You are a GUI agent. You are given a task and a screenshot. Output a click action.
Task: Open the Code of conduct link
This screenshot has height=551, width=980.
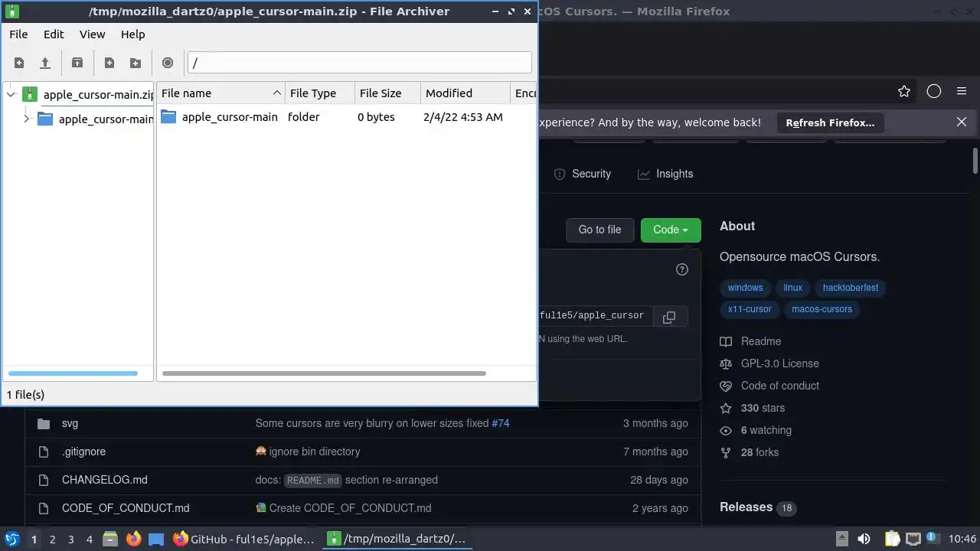click(x=769, y=386)
